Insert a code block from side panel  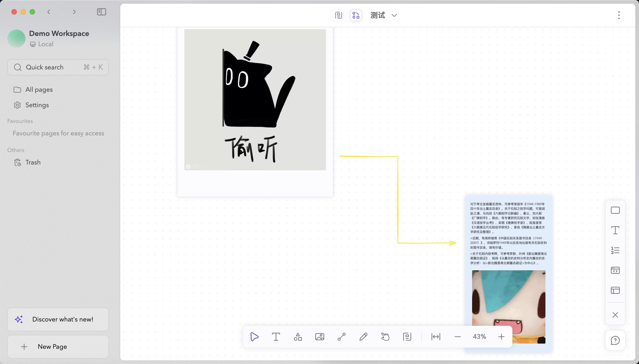click(615, 270)
